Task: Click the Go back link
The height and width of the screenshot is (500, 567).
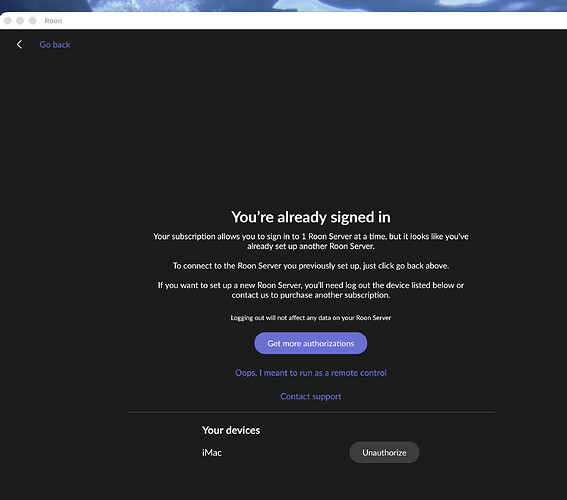Action: (55, 44)
